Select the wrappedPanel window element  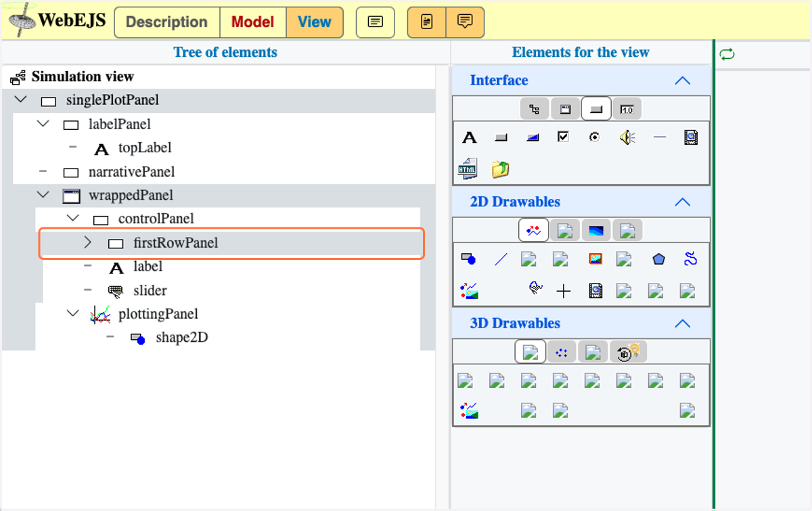coord(131,196)
